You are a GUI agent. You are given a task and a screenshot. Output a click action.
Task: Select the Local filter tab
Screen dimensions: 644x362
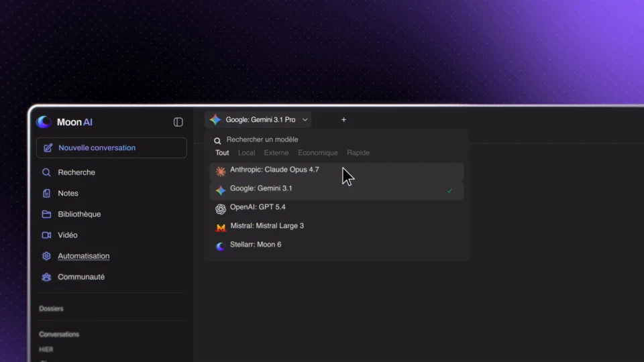(246, 153)
